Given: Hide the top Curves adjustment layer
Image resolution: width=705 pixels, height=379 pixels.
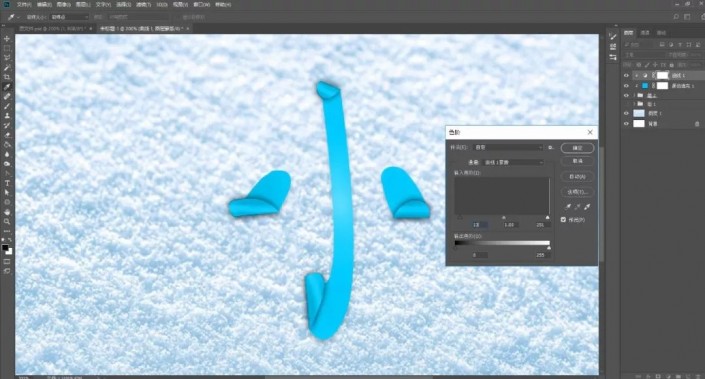Looking at the screenshot, I should pyautogui.click(x=626, y=76).
